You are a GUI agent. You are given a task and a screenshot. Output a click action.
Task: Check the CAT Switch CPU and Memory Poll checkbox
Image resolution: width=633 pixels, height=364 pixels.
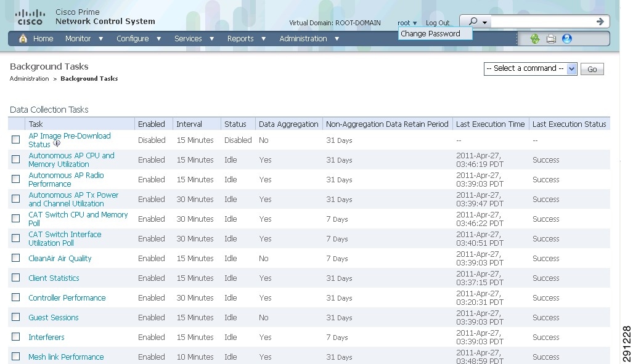[16, 218]
